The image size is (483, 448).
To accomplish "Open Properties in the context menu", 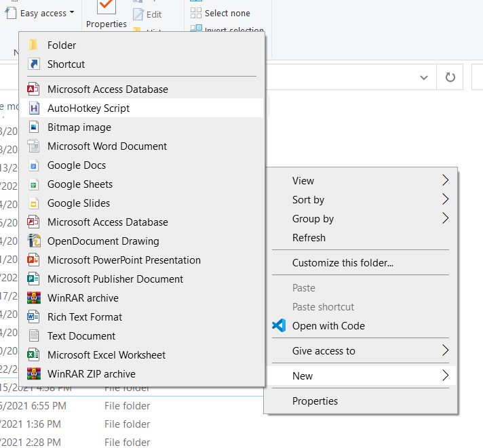I will click(x=360, y=401).
